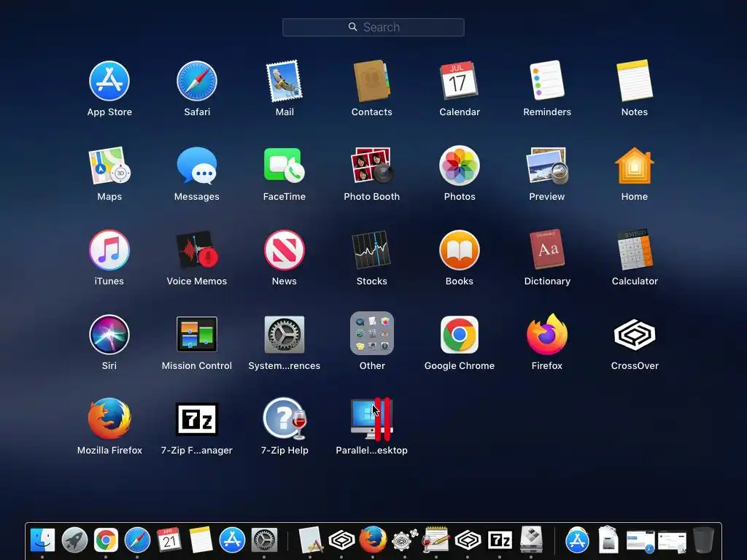Activate Siri from Launchpad
The image size is (747, 560).
pos(109,335)
